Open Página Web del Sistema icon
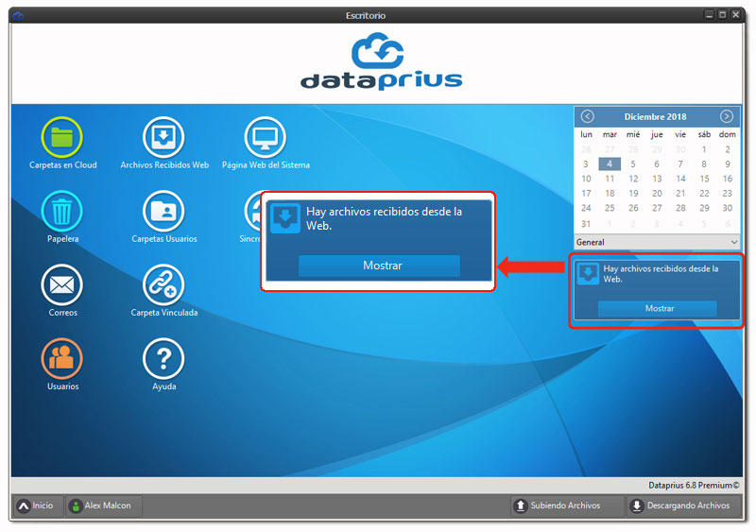This screenshot has width=756, height=532. coord(266,137)
